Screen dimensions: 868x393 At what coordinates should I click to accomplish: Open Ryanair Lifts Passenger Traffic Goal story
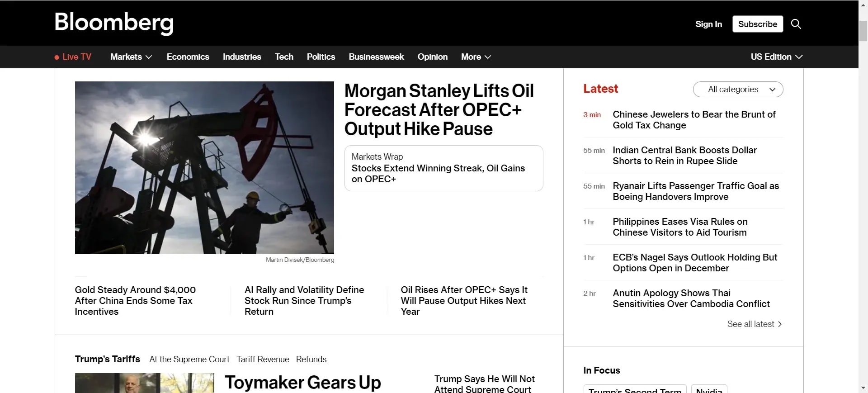point(696,191)
